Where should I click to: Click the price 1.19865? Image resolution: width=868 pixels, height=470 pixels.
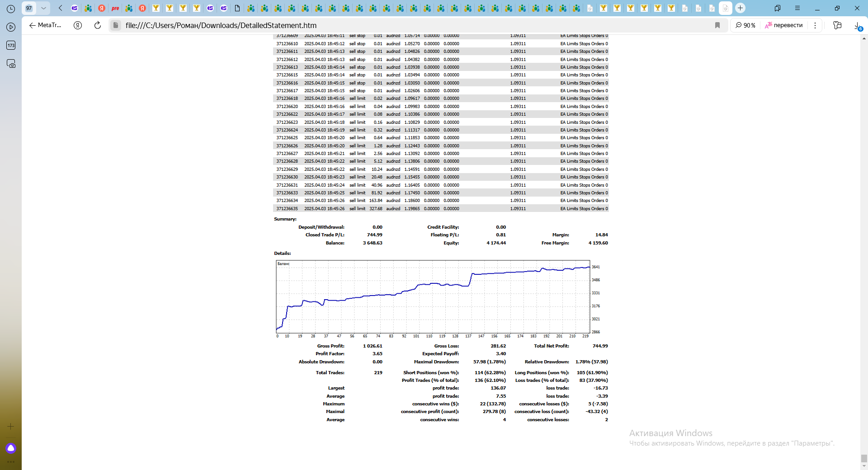tap(412, 209)
